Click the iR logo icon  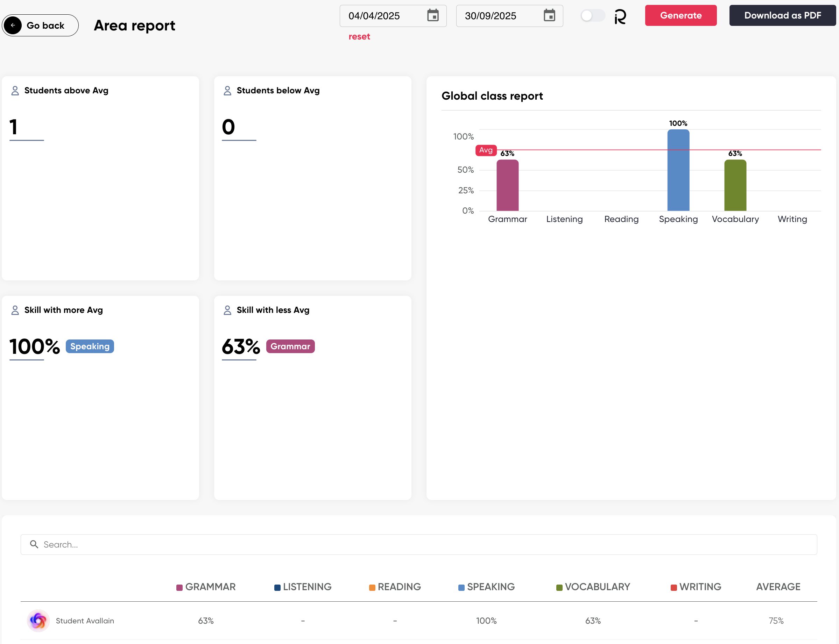[x=620, y=16]
